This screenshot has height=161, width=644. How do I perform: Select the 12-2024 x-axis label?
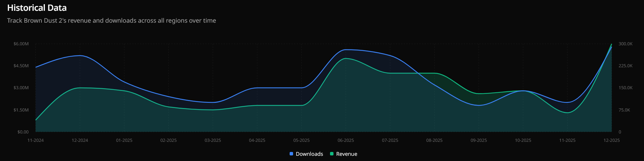(x=80, y=140)
